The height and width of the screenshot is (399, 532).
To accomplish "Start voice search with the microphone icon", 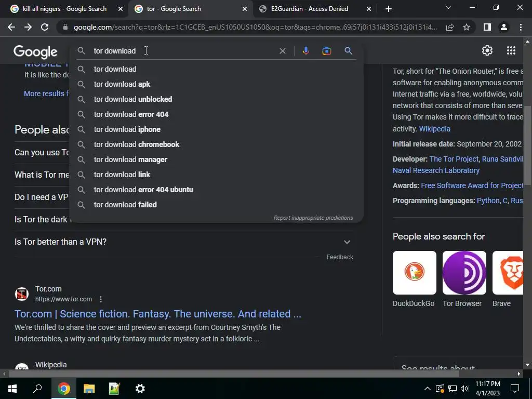I will click(305, 51).
